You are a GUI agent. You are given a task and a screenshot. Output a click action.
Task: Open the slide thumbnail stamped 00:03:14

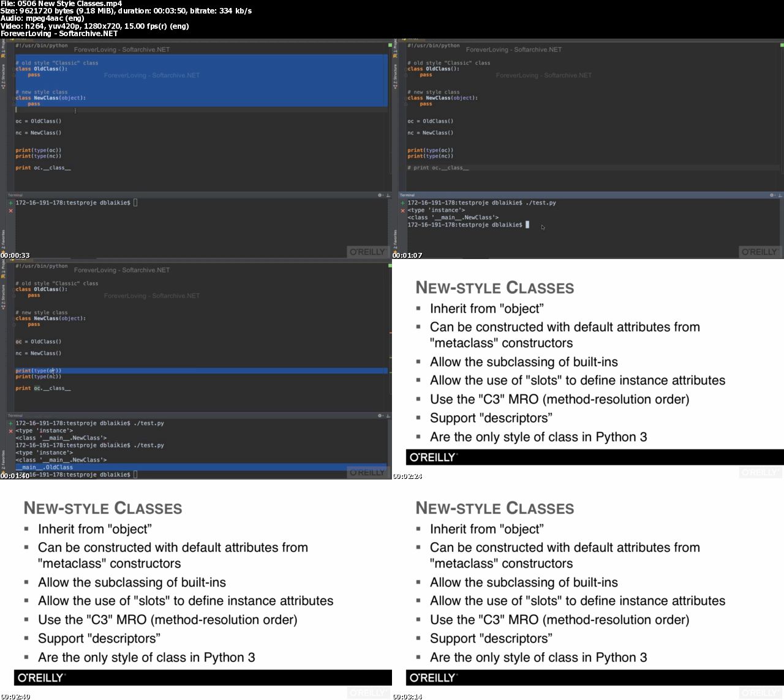588,590
